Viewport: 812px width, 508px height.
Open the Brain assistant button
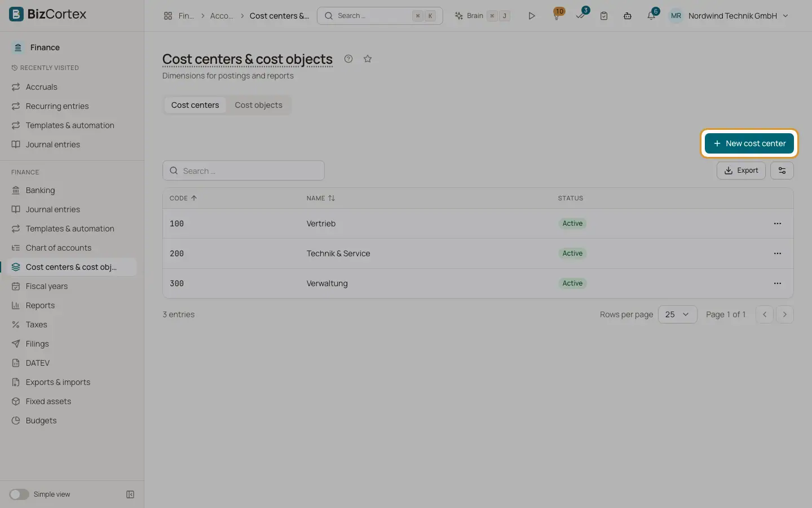pos(483,16)
